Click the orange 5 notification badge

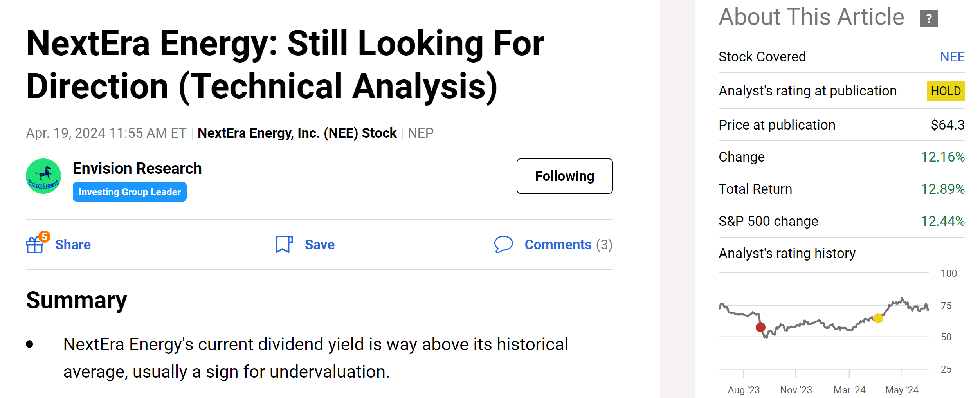tap(44, 236)
